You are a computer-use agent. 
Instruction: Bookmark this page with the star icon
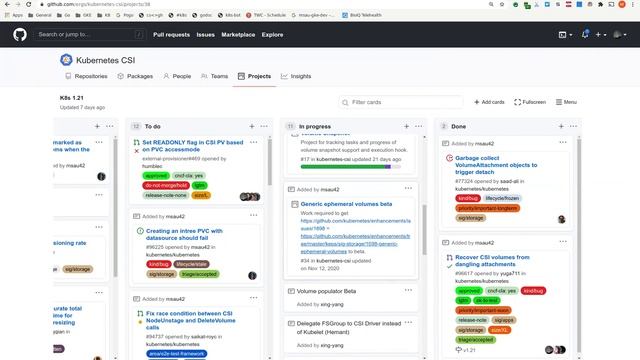click(x=502, y=4)
